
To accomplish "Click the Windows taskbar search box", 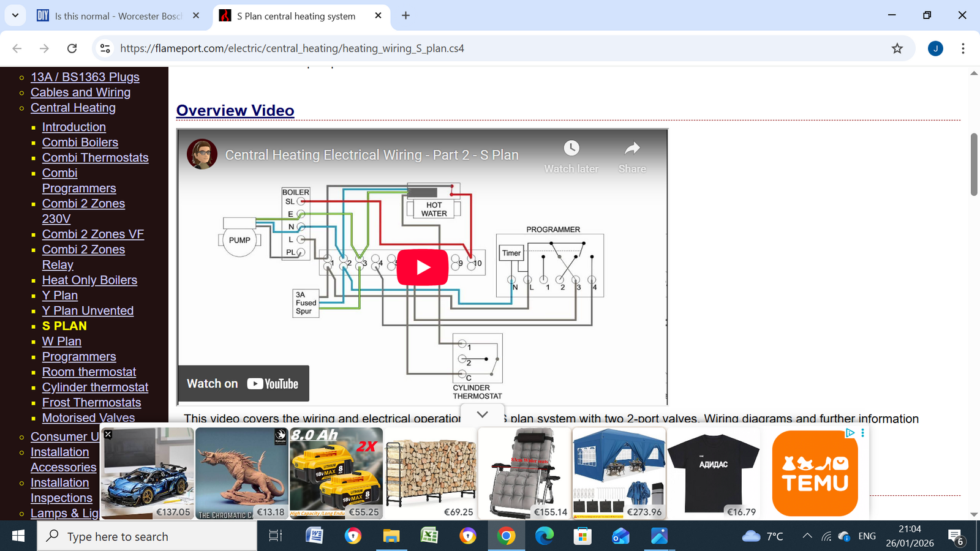I will 147,536.
